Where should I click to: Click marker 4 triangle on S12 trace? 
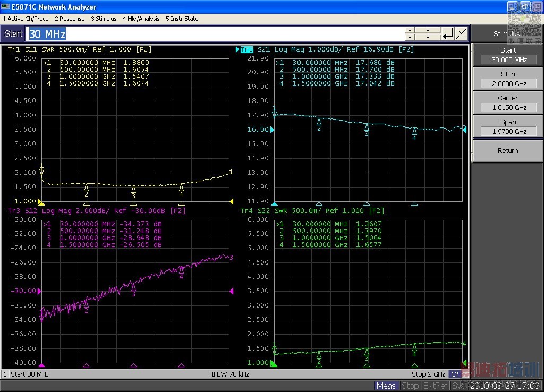181,269
